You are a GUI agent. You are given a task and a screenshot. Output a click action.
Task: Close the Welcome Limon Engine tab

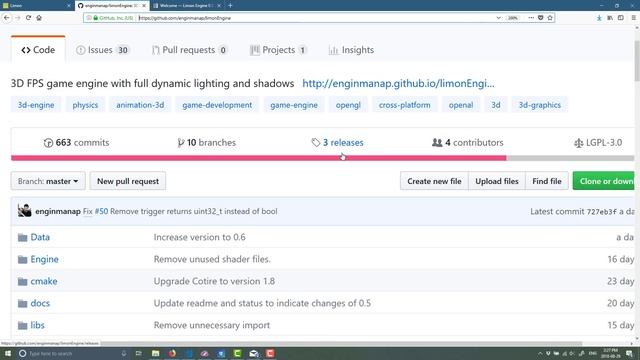[219, 6]
